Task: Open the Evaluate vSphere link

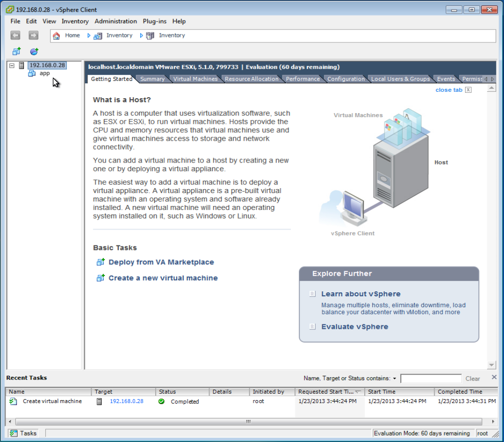Action: [354, 327]
